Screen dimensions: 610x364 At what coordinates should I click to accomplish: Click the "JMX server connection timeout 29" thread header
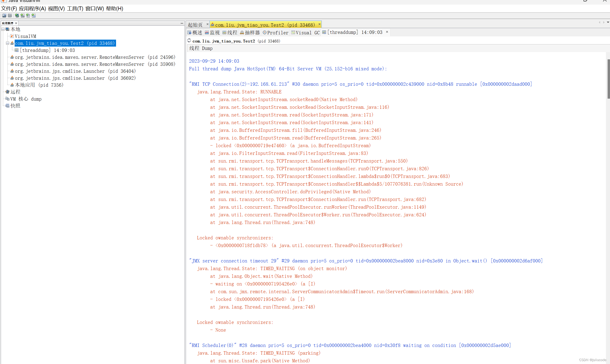tap(366, 261)
